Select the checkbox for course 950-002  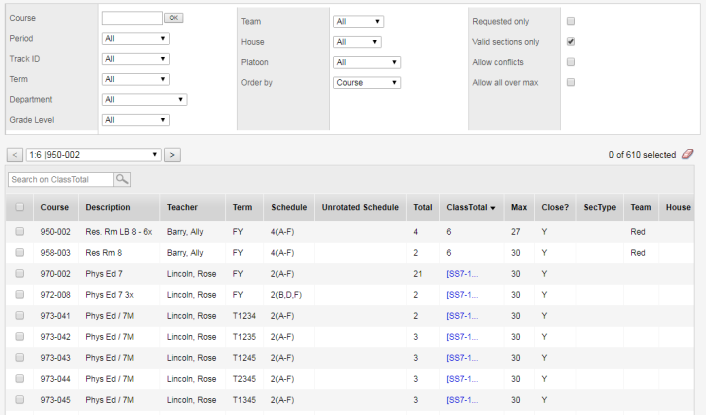19,231
